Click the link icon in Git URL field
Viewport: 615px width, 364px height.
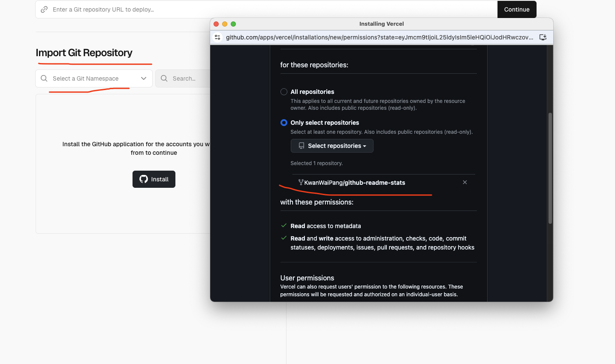click(x=44, y=9)
